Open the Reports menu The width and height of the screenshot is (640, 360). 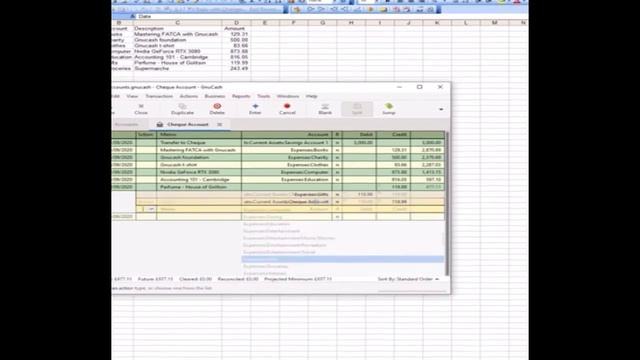tap(241, 96)
